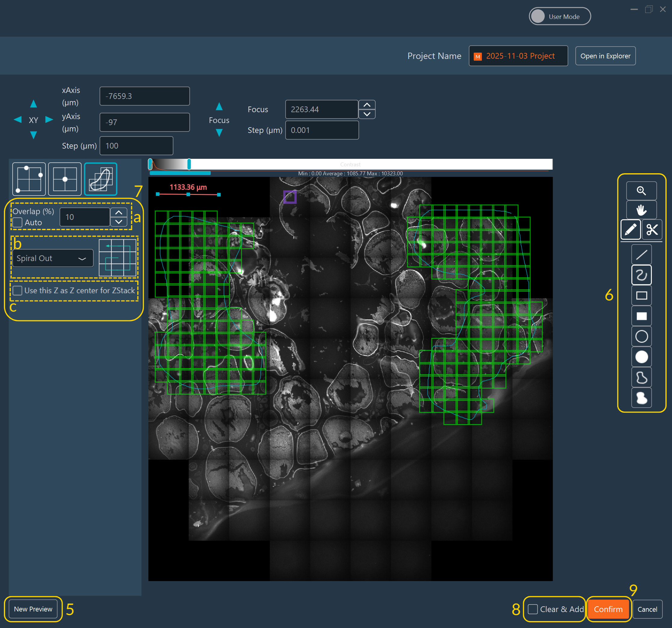Click the New Preview button
Image resolution: width=672 pixels, height=628 pixels.
click(33, 609)
